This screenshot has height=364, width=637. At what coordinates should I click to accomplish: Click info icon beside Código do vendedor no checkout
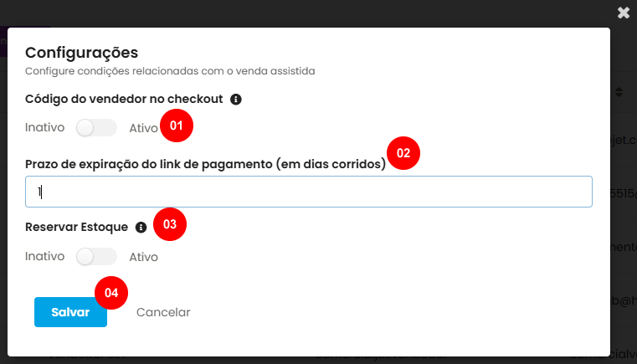[x=236, y=99]
